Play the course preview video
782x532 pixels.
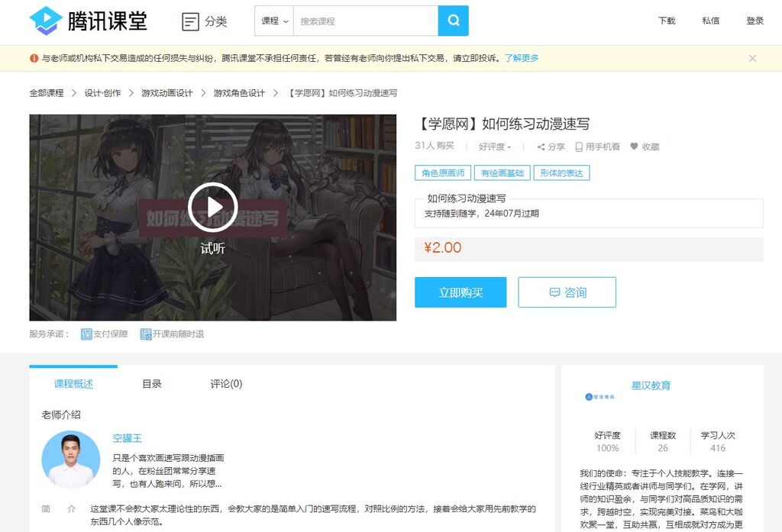tap(213, 208)
